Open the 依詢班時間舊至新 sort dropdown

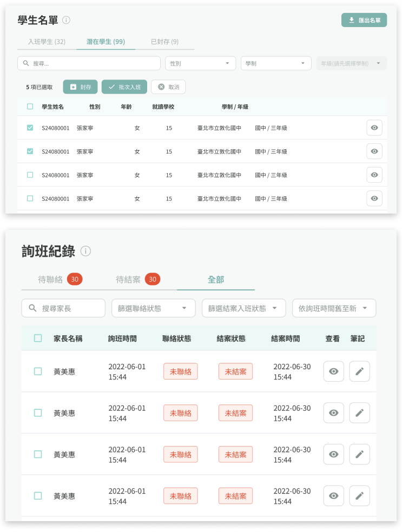pos(334,308)
